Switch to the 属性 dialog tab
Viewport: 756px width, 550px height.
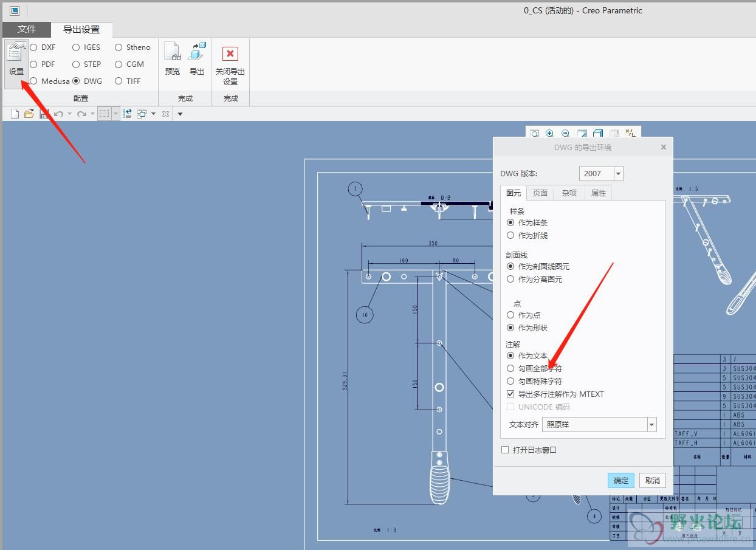[x=599, y=193]
